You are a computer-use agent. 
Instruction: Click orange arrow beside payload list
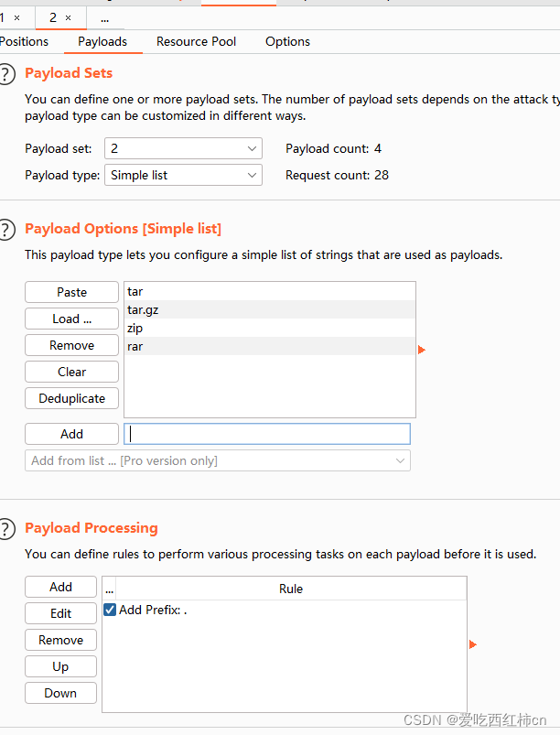click(x=422, y=350)
